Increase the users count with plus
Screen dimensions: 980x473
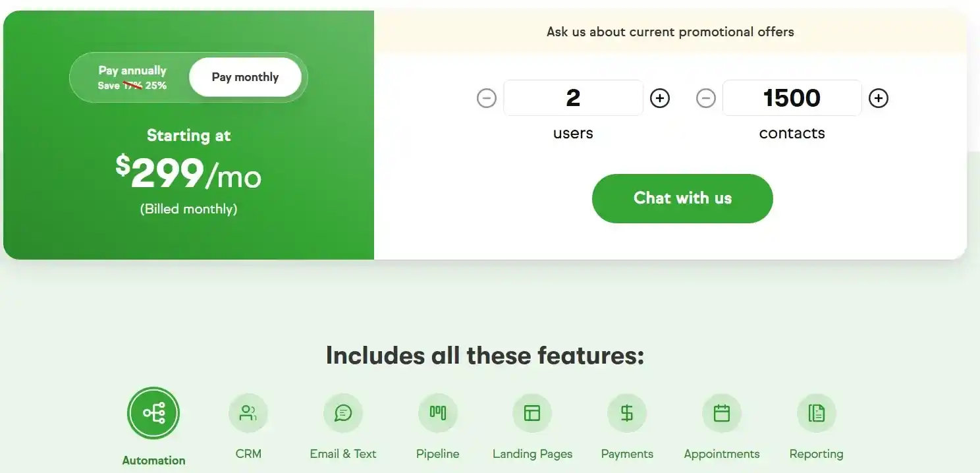[659, 97]
